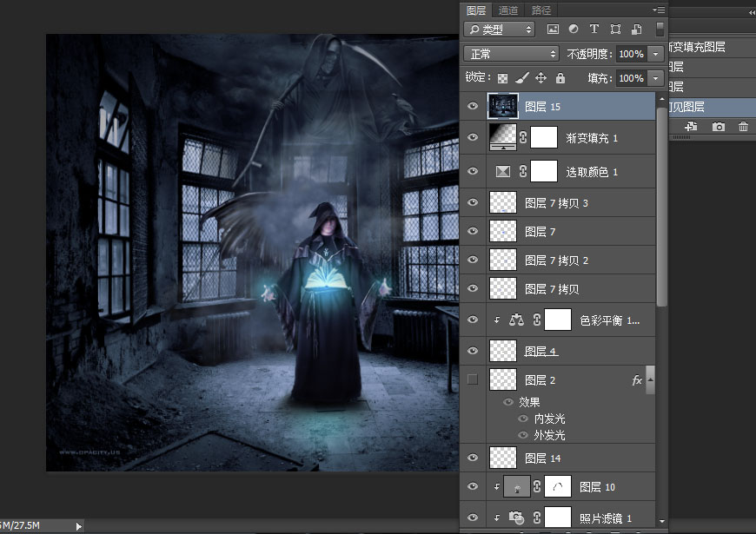Filter layers by shape layer icon
The height and width of the screenshot is (534, 756).
pyautogui.click(x=616, y=30)
